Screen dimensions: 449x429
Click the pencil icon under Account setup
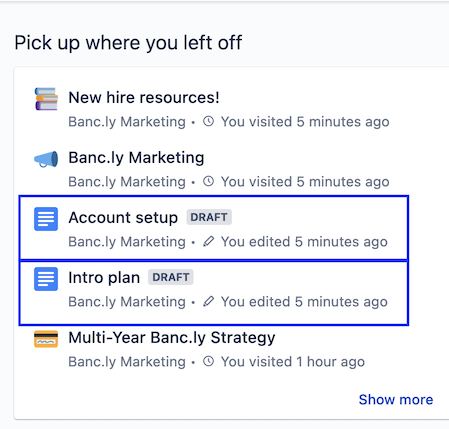(209, 241)
